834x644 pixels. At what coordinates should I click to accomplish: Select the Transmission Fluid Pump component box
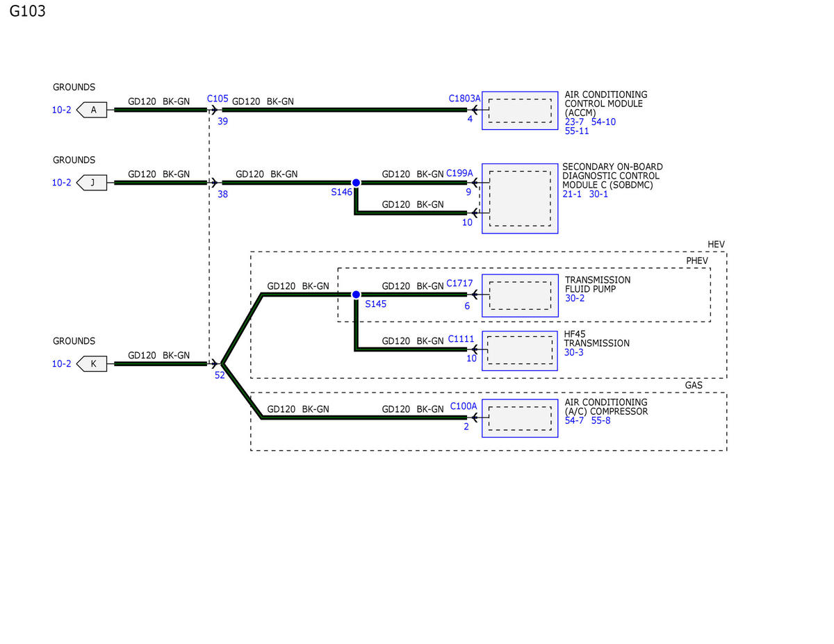[520, 295]
